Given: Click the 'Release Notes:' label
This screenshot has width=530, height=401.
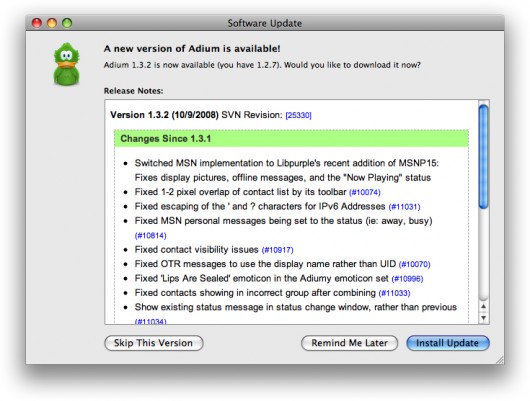Looking at the screenshot, I should click(x=134, y=91).
